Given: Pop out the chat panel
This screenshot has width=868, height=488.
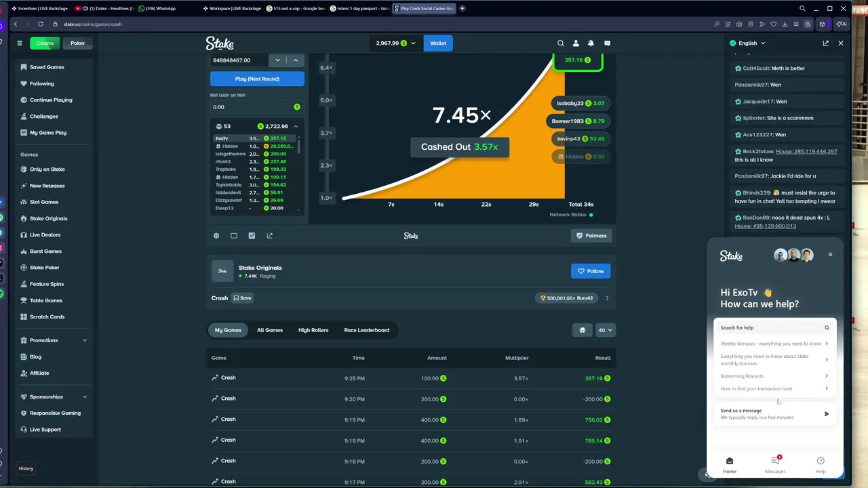Looking at the screenshot, I should pos(825,43).
